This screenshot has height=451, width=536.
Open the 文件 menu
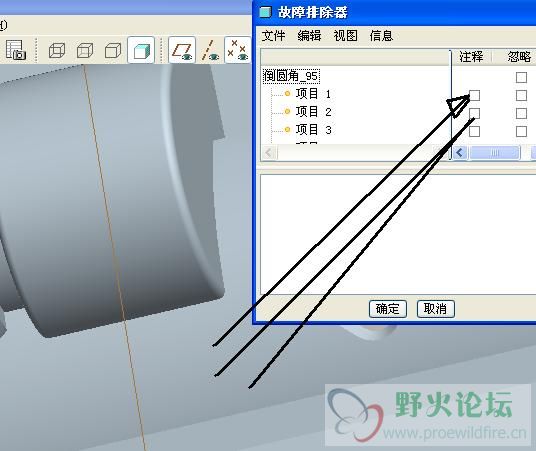tap(273, 36)
